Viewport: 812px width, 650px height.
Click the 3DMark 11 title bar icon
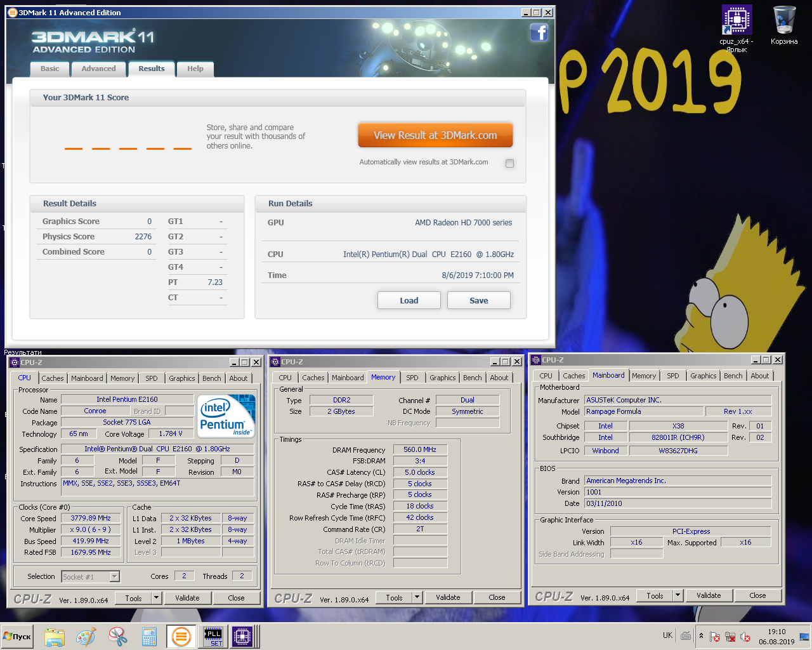[13, 12]
